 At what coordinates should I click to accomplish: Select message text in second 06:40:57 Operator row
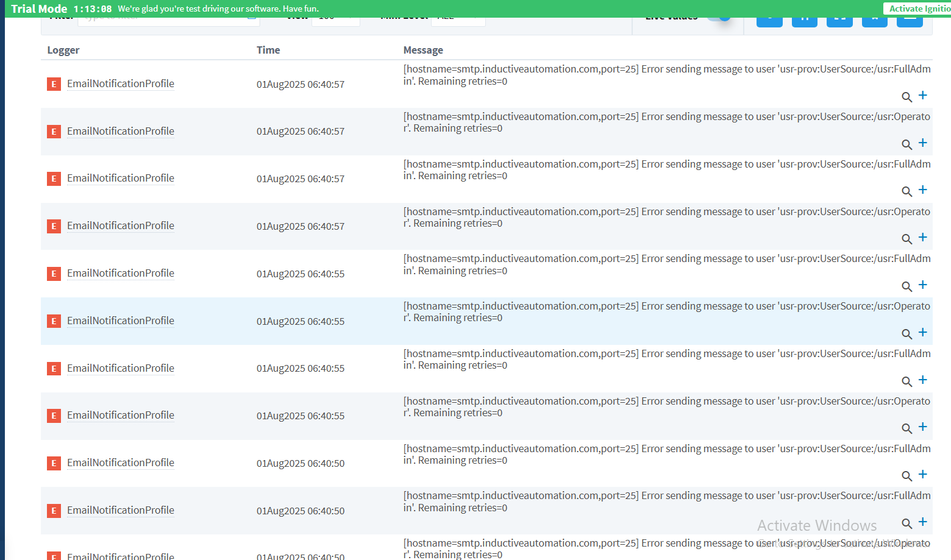(667, 218)
